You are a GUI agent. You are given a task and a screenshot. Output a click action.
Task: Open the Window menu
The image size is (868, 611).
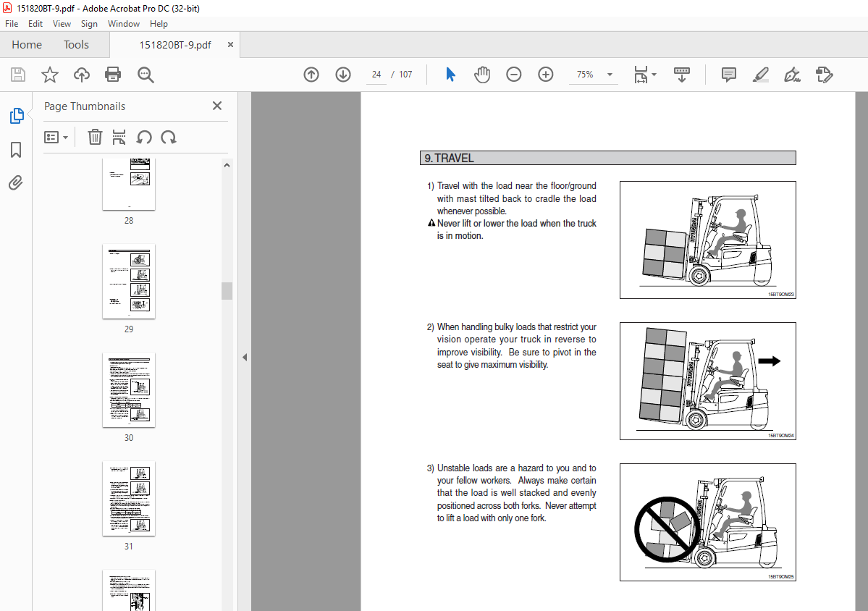(124, 24)
